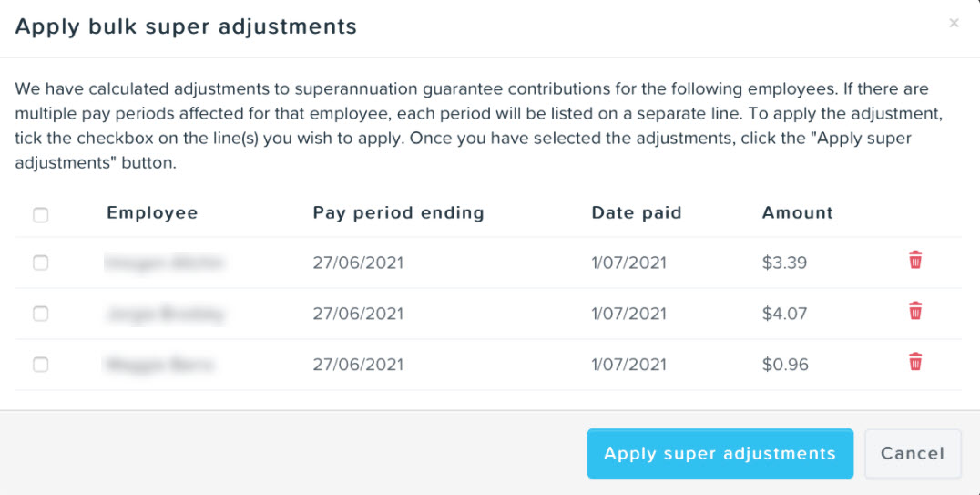Enable the checkbox on the $0.96 row
The width and height of the screenshot is (980, 495).
coord(41,365)
